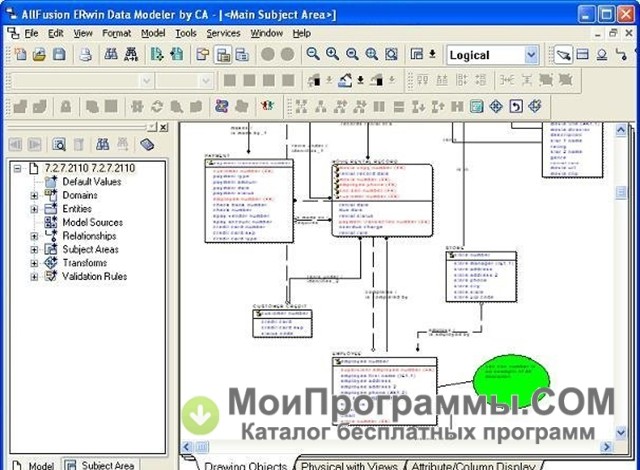
Task: Open the File menu
Action: click(x=31, y=33)
